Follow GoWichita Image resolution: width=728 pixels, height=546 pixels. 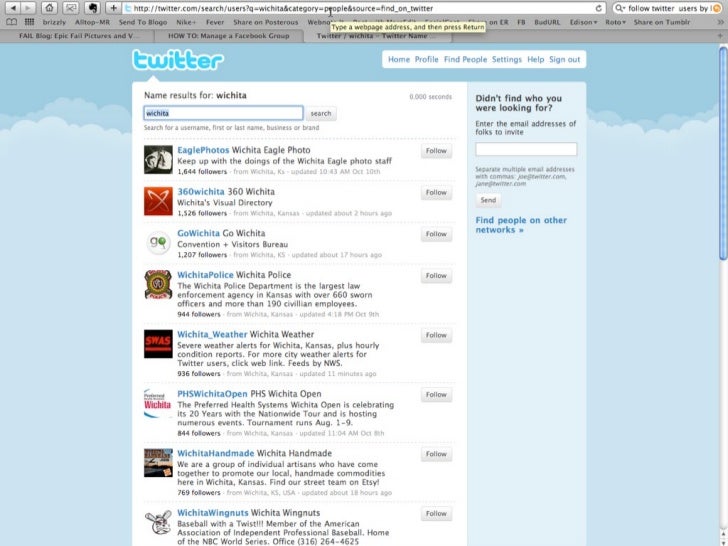point(436,234)
